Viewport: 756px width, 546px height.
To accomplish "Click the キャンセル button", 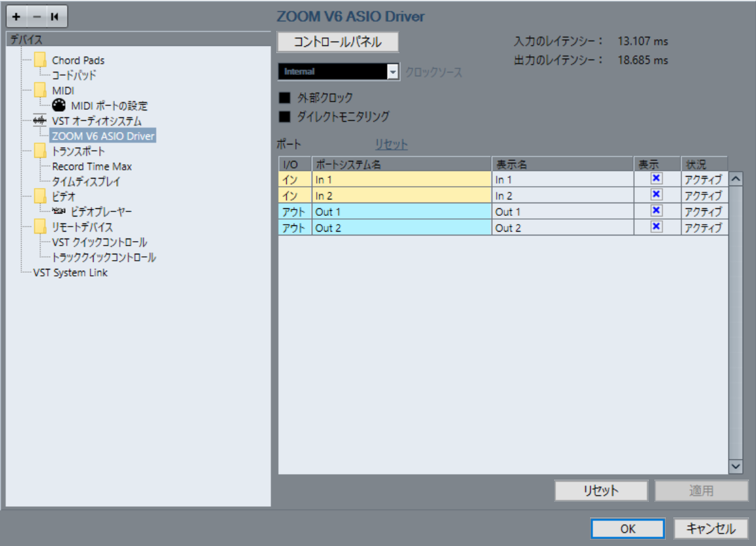I will (x=711, y=528).
